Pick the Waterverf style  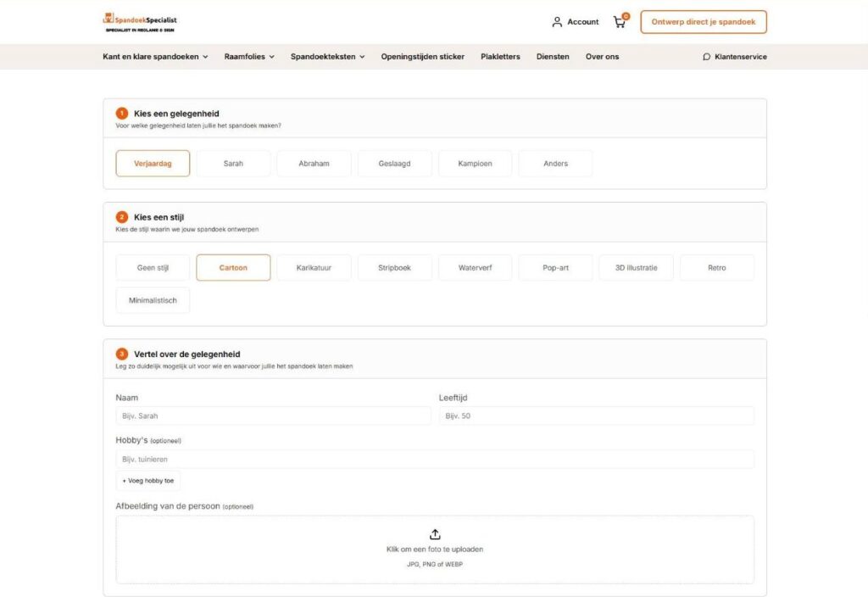pos(475,267)
